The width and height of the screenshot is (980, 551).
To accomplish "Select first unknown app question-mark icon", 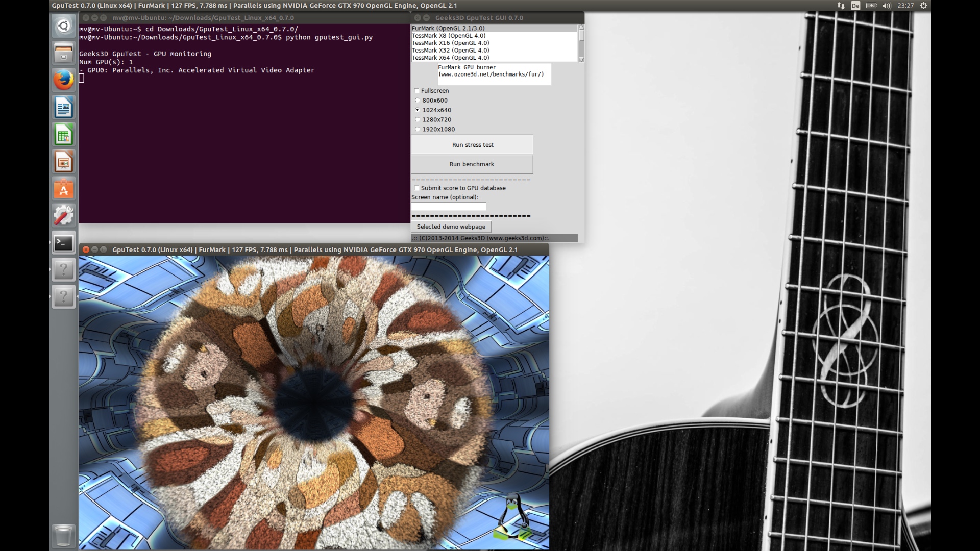I will [x=63, y=270].
